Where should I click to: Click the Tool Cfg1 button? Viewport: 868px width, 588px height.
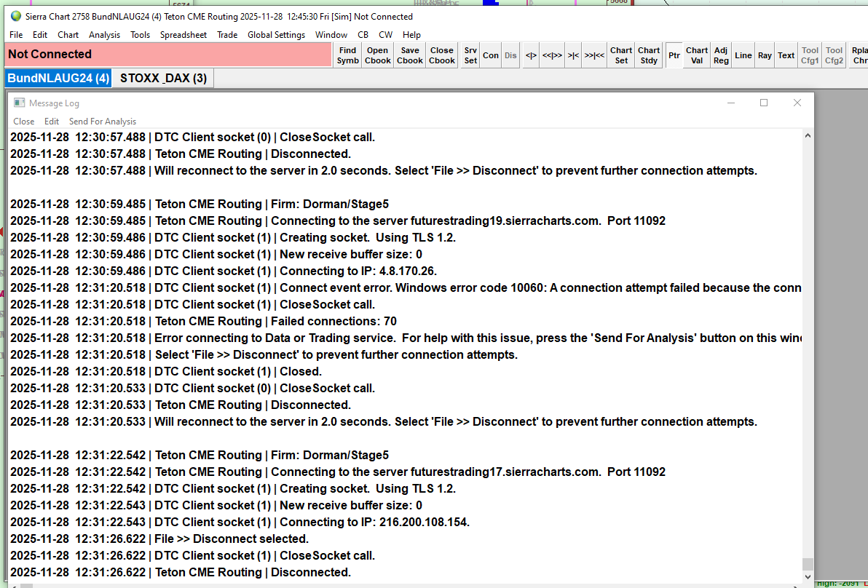(x=810, y=55)
